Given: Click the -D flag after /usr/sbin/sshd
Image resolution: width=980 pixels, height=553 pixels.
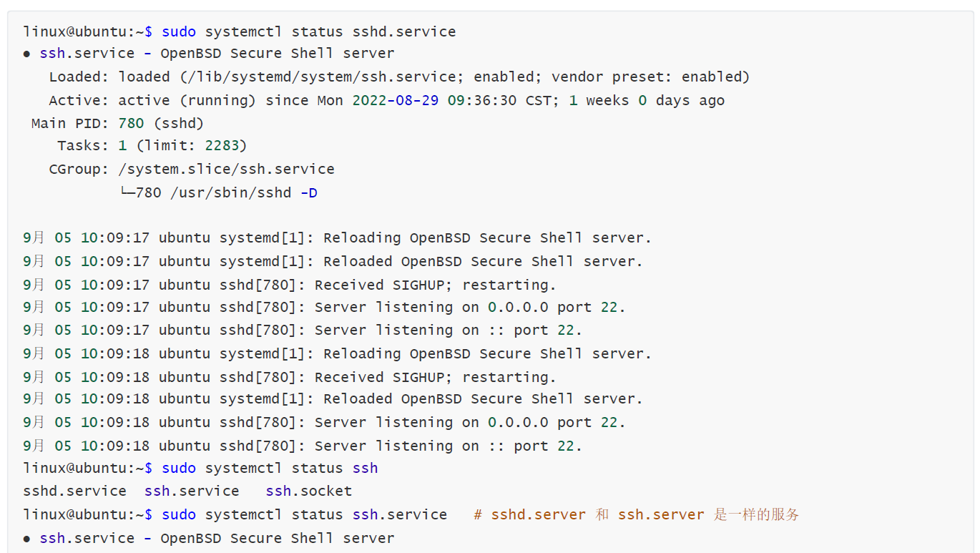Looking at the screenshot, I should (x=309, y=192).
